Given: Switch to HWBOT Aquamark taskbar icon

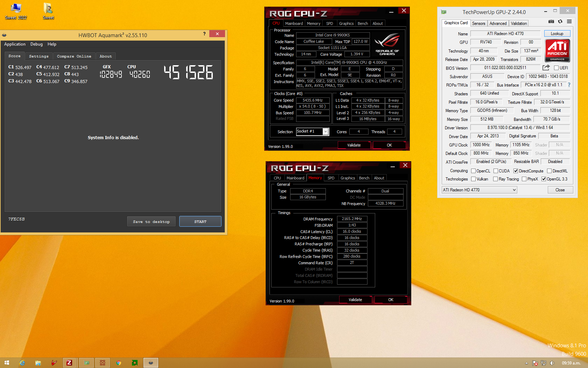Looking at the screenshot, I should (x=151, y=363).
